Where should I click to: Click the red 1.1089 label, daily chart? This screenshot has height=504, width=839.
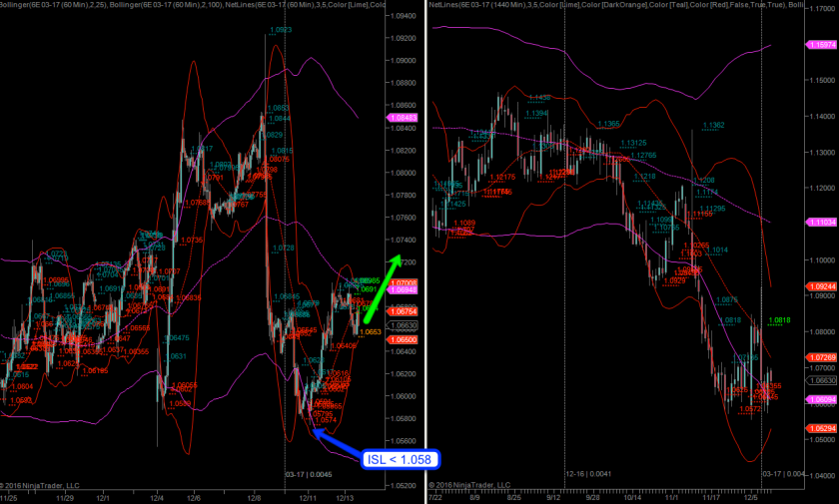(464, 224)
